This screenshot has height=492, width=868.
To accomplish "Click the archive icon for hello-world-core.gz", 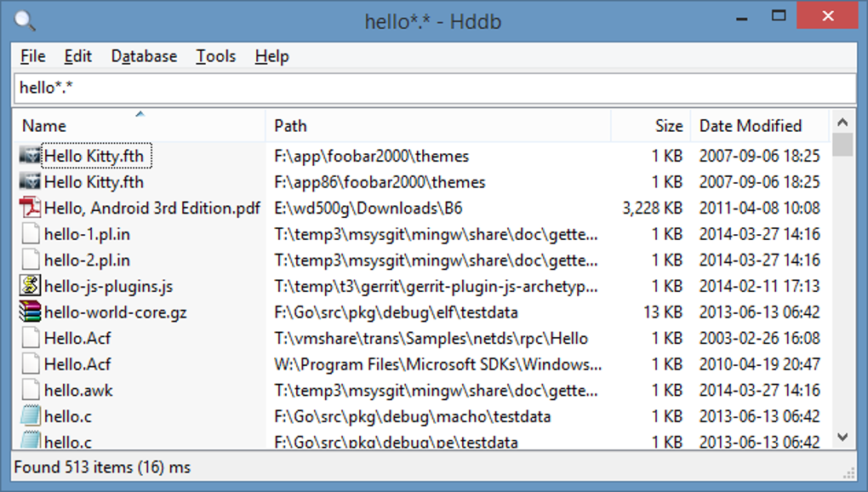I will 30,312.
